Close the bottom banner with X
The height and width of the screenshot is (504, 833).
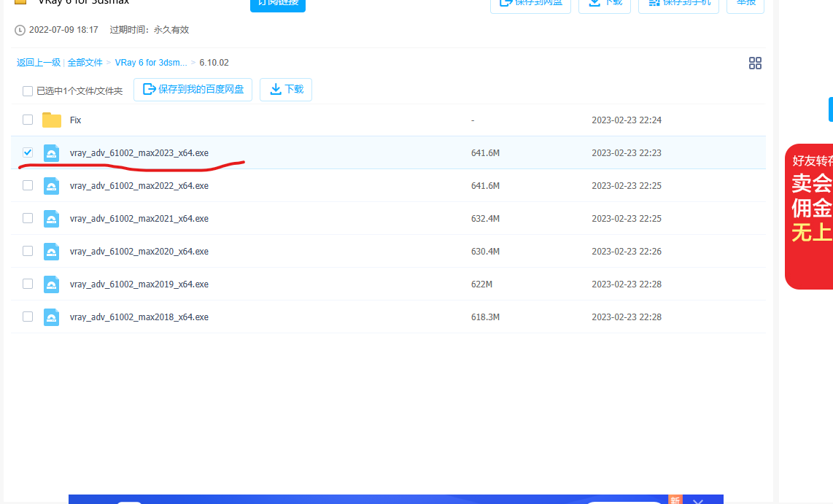coord(698,500)
